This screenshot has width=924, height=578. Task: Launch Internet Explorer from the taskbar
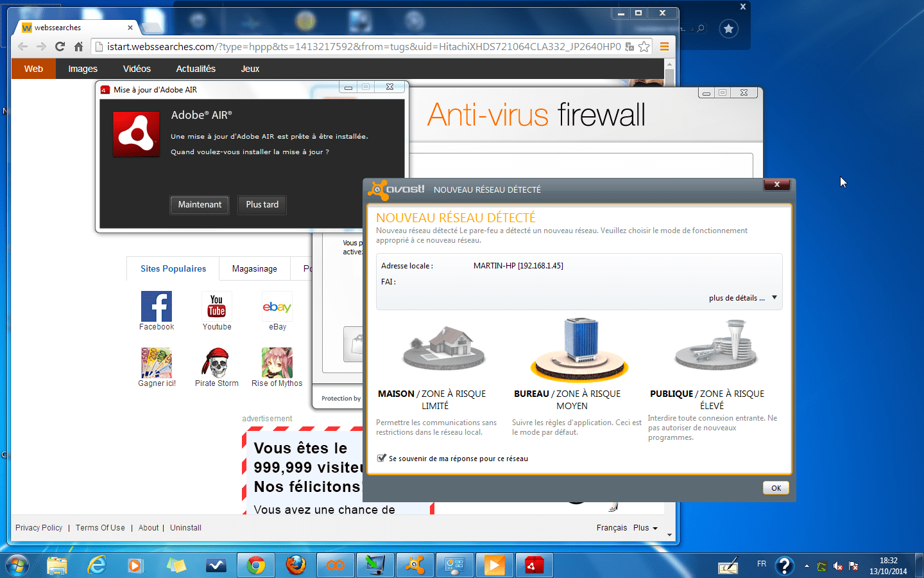click(x=97, y=565)
